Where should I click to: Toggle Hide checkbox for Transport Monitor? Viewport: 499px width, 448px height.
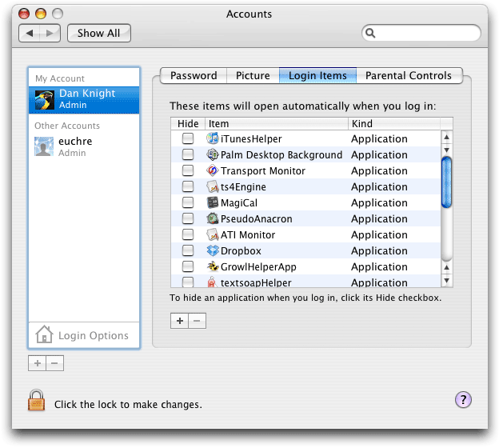pos(188,170)
